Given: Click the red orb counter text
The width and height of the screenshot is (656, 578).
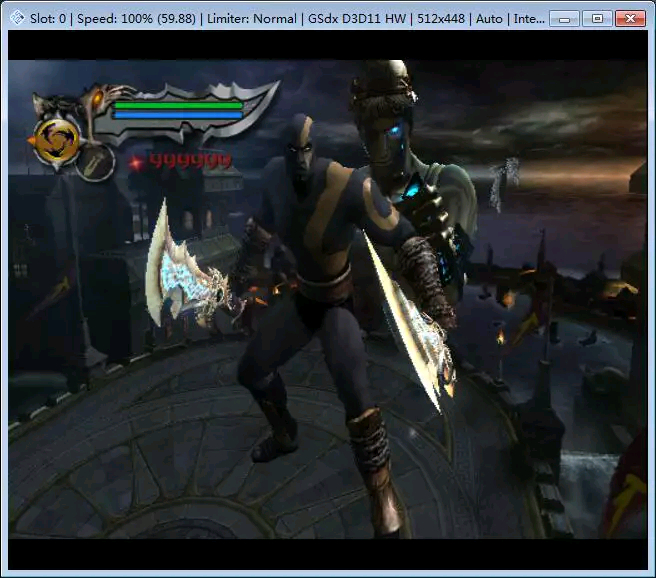Looking at the screenshot, I should (190, 160).
